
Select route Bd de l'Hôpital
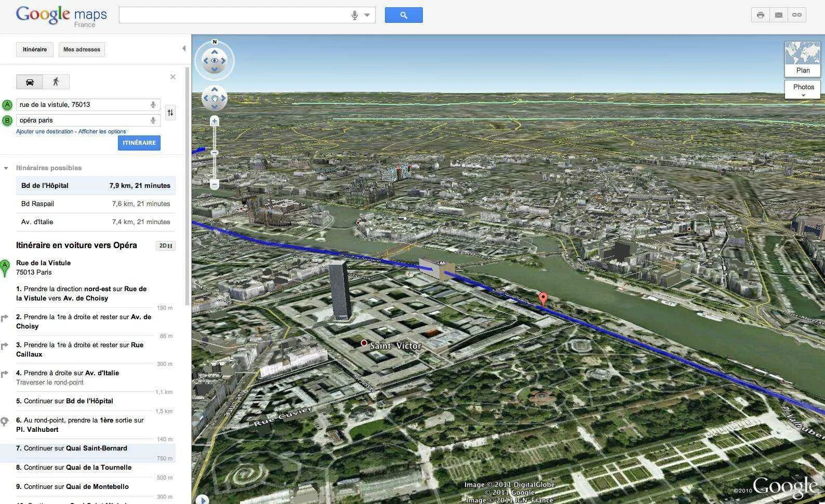(96, 186)
